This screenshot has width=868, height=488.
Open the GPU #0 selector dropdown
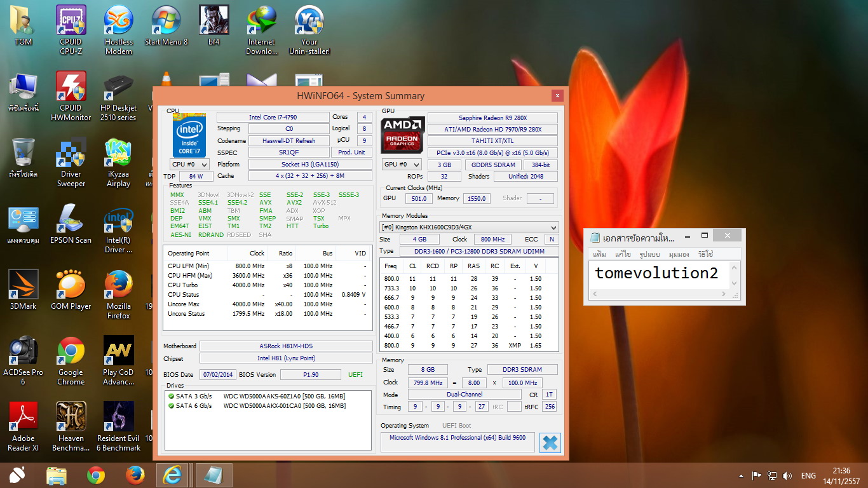click(402, 165)
